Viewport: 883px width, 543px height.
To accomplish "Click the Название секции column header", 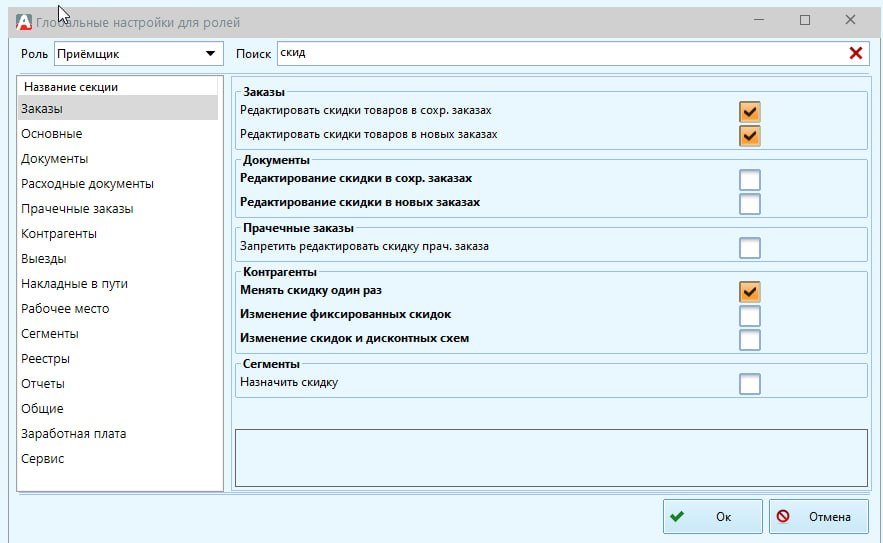I will (x=118, y=87).
